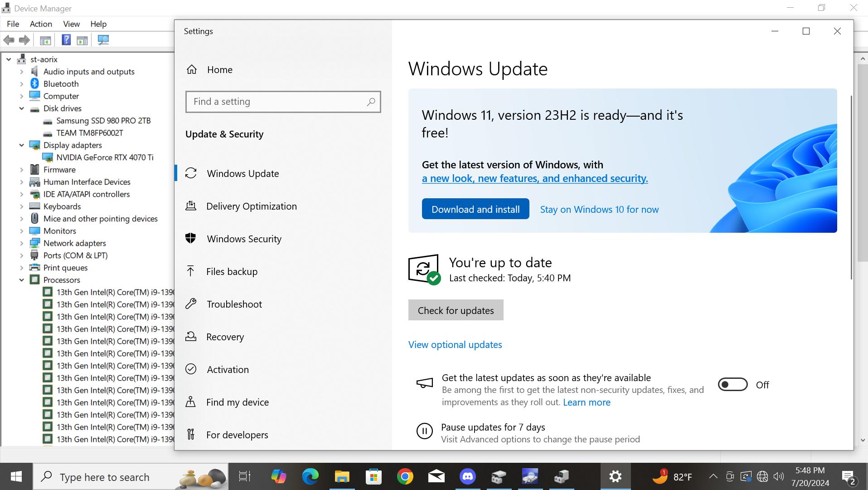868x490 pixels.
Task: Click the Find a setting search box
Action: coord(283,102)
